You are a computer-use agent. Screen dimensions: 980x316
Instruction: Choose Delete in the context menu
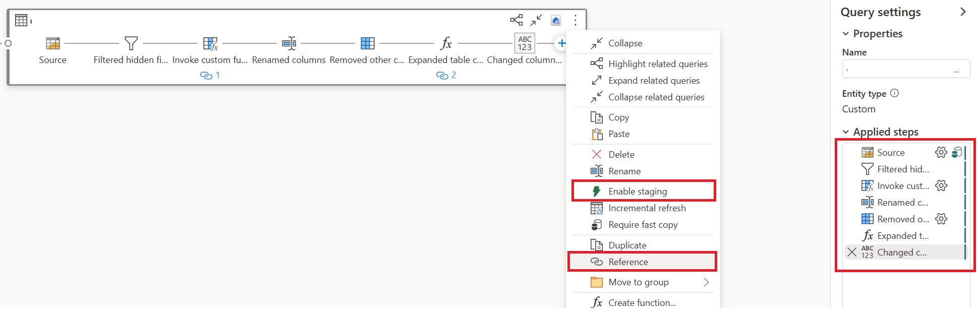pyautogui.click(x=643, y=155)
